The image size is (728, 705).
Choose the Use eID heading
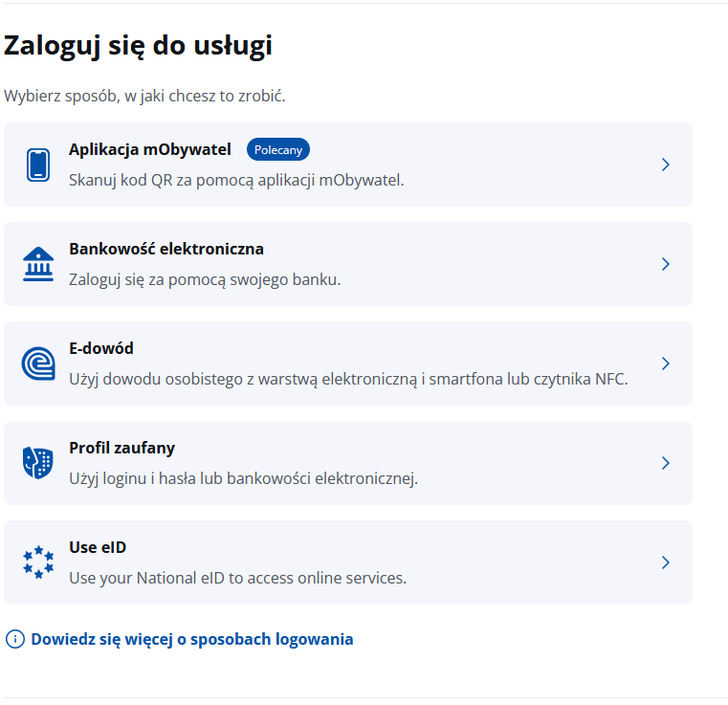click(x=98, y=547)
